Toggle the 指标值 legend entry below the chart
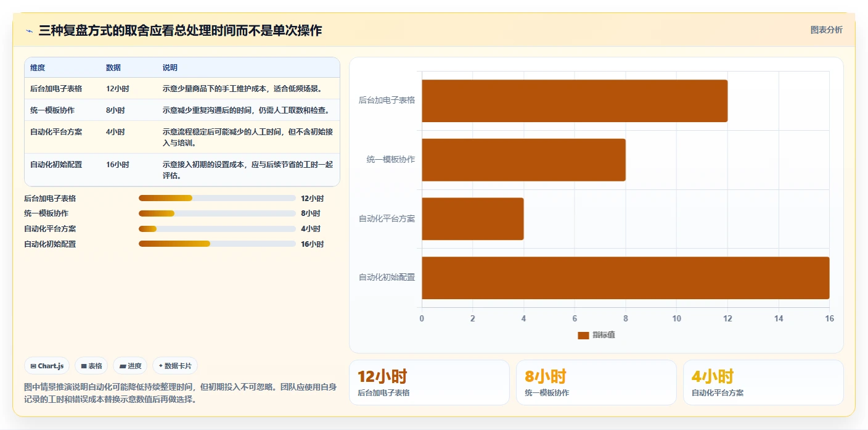The width and height of the screenshot is (868, 430). [x=596, y=335]
